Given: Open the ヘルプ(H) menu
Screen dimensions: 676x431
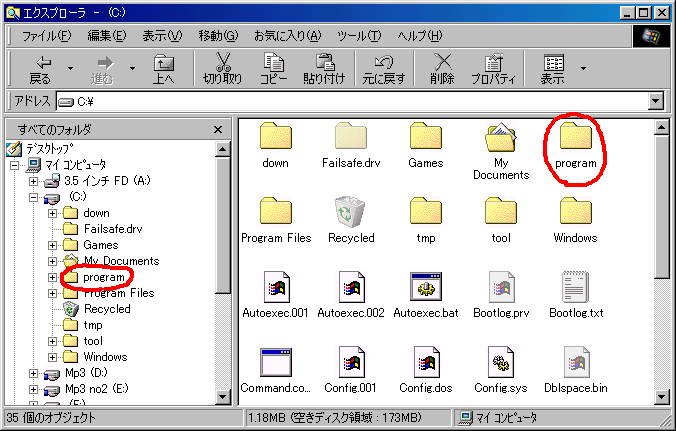Looking at the screenshot, I should pyautogui.click(x=419, y=36).
